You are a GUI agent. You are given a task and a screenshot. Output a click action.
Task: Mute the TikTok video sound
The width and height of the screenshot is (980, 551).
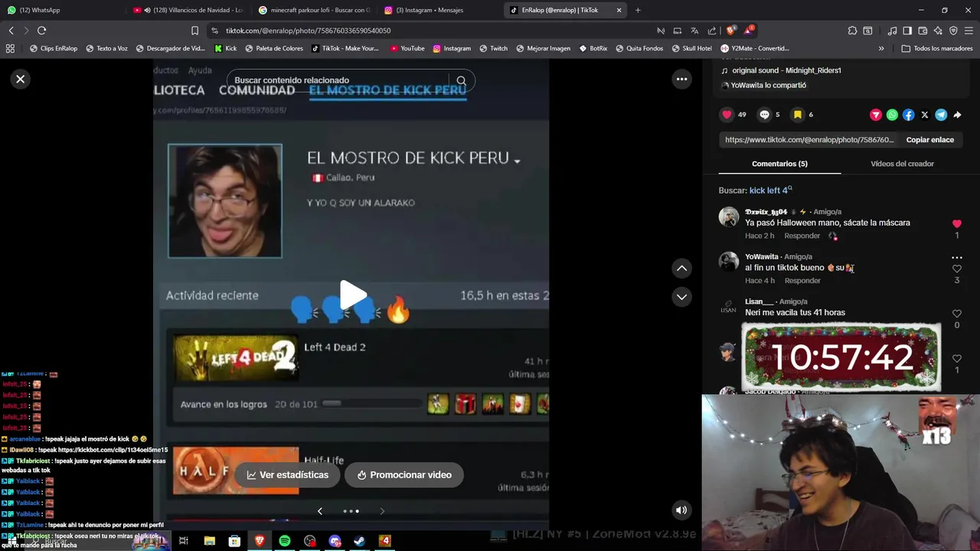681,510
